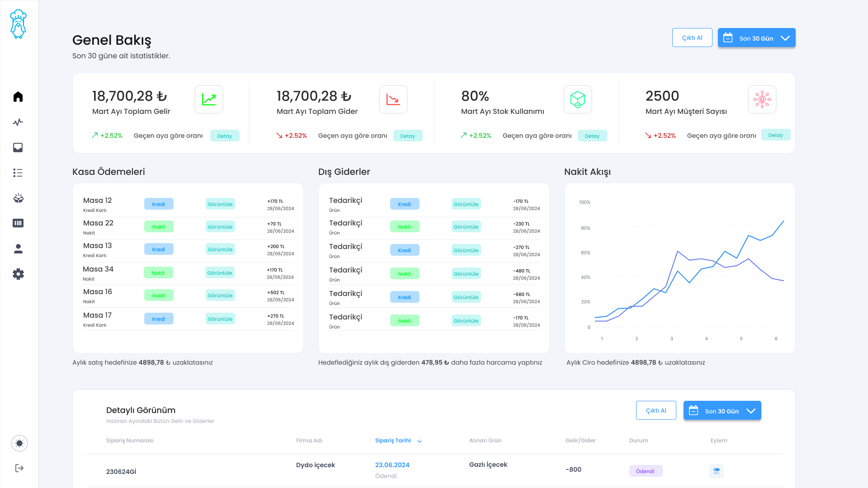Viewport: 868px width, 488px height.
Task: Click Genel Bakış page title
Action: [x=112, y=40]
